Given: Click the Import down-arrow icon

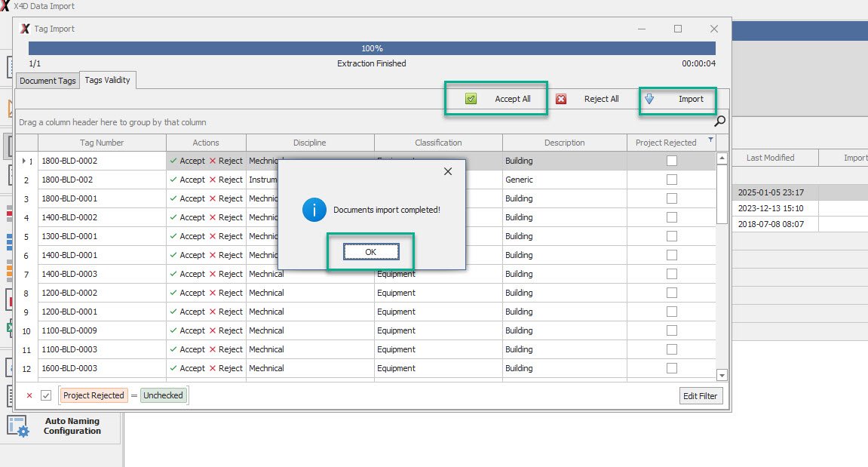Looking at the screenshot, I should pos(649,99).
